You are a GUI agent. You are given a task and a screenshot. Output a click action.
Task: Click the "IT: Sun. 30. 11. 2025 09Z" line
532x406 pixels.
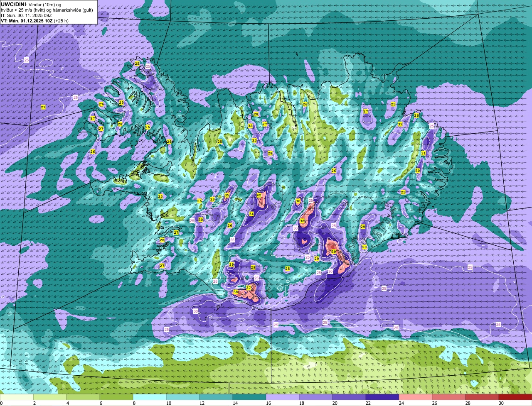click(x=27, y=15)
